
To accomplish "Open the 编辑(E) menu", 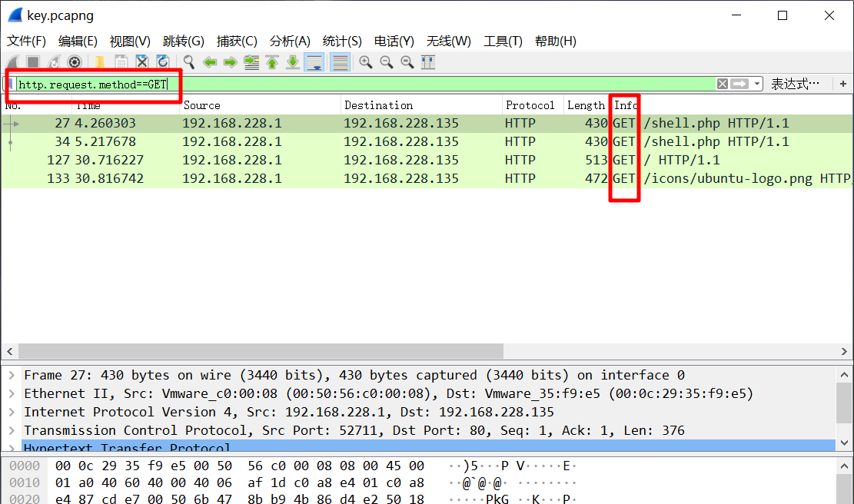I will (78, 41).
